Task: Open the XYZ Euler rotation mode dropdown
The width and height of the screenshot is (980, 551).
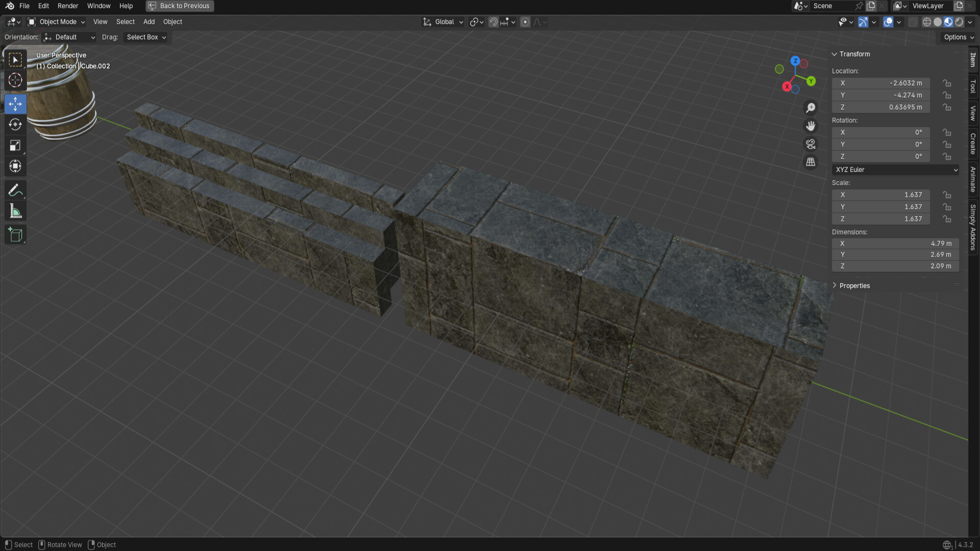Action: (x=895, y=170)
